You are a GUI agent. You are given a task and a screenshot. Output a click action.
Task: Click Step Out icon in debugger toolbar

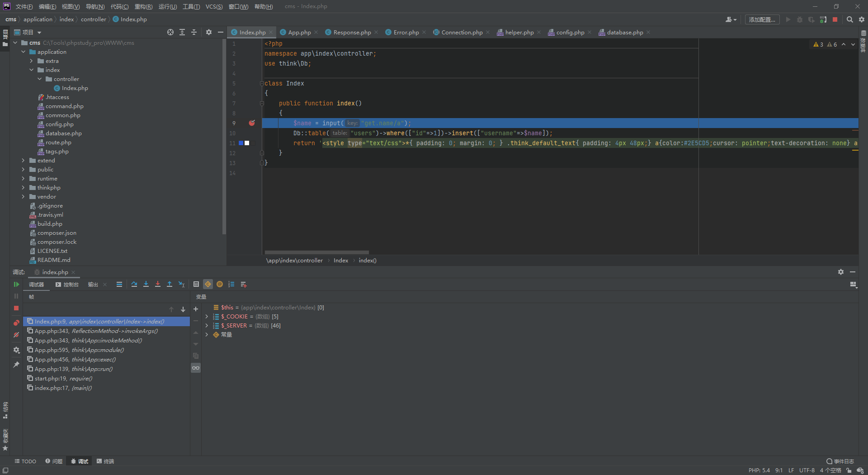click(x=170, y=285)
